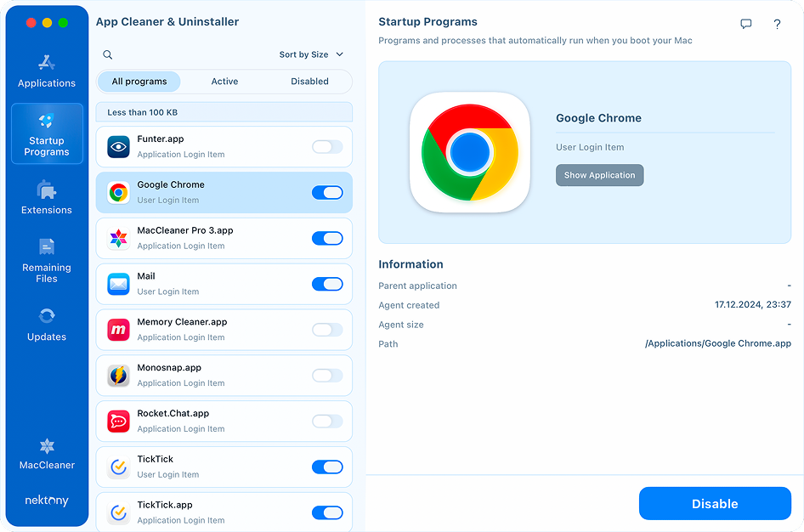
Task: Turn off the Mail login item toggle
Action: click(327, 284)
